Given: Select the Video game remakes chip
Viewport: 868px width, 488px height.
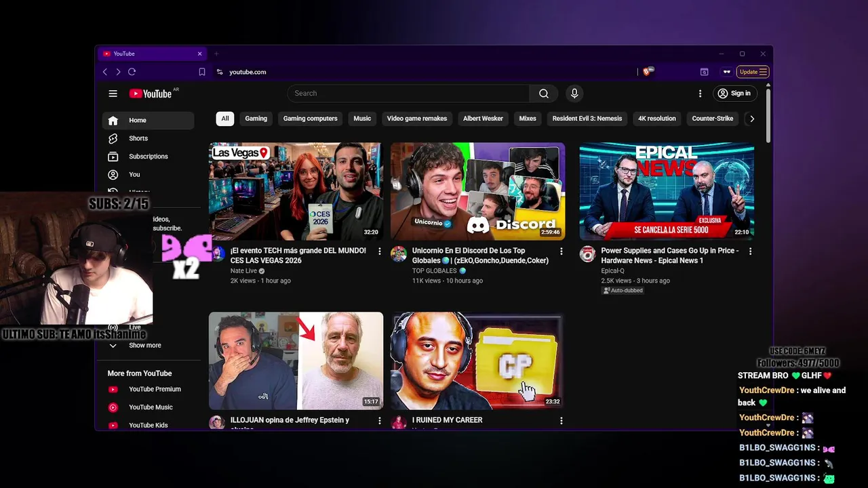Looking at the screenshot, I should pyautogui.click(x=417, y=119).
